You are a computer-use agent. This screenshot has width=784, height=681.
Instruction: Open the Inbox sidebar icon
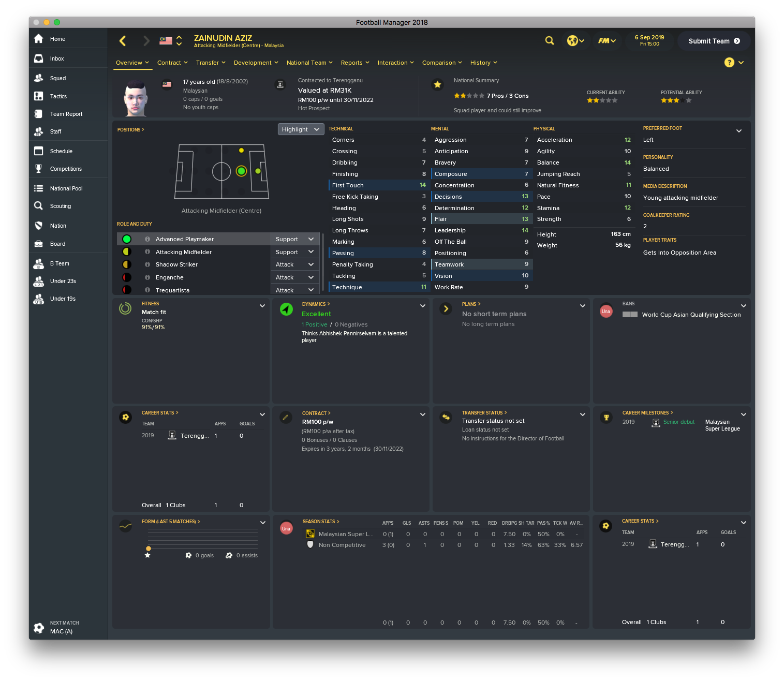point(38,58)
